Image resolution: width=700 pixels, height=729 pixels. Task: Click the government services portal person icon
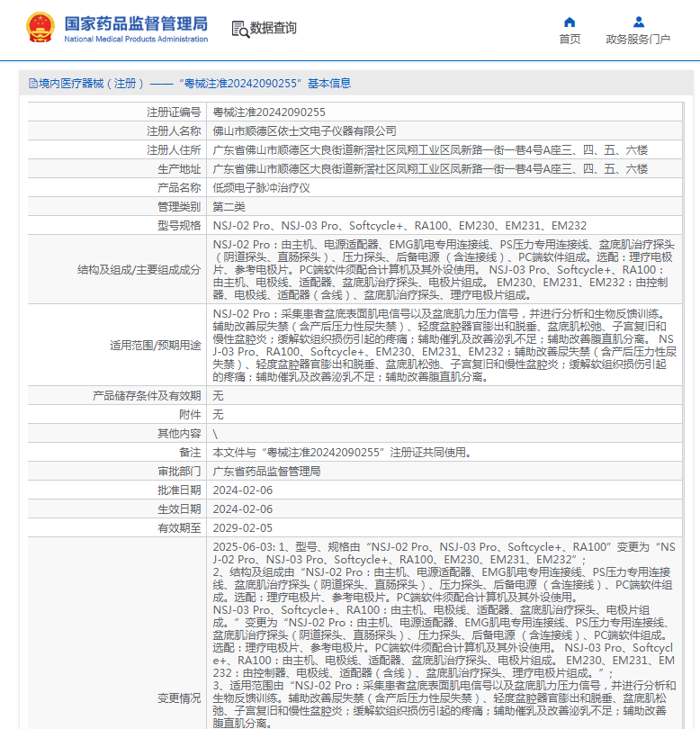pos(639,22)
